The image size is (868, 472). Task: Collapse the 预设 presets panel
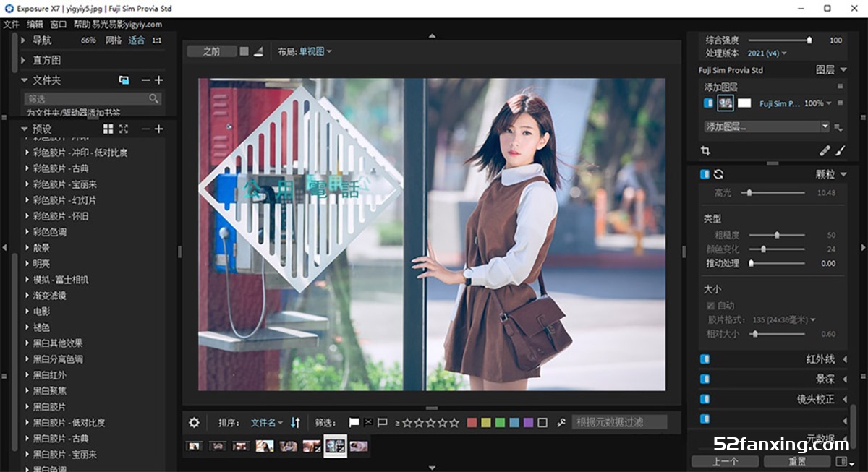tap(24, 129)
